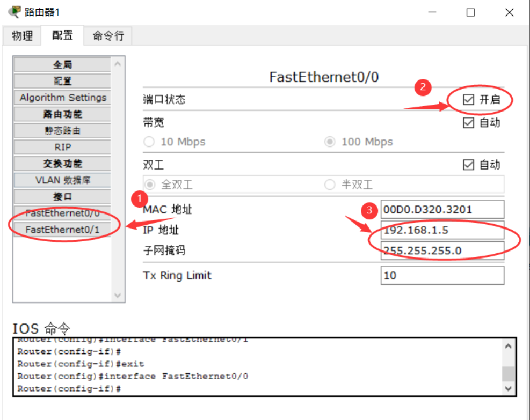The height and width of the screenshot is (420, 530).
Task: Maximize the 路由器1 window
Action: pyautogui.click(x=470, y=12)
